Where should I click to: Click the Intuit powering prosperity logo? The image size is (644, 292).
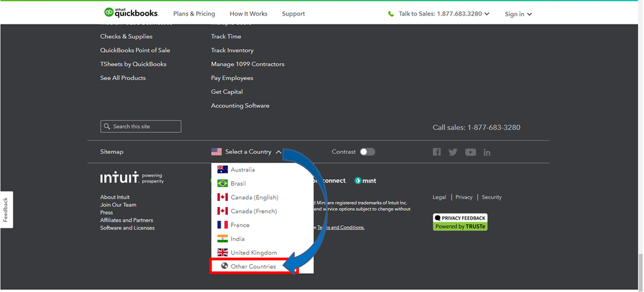tap(132, 178)
